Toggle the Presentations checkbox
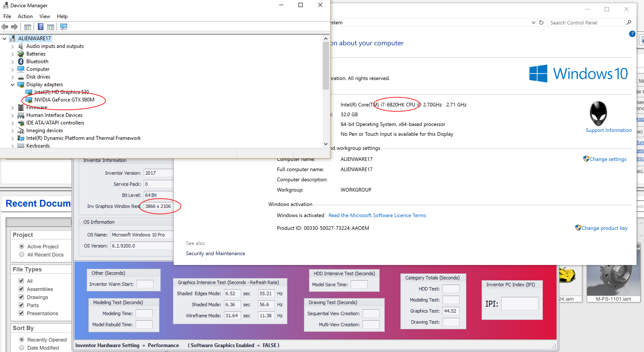Viewport: 644px width, 352px height. (21, 313)
